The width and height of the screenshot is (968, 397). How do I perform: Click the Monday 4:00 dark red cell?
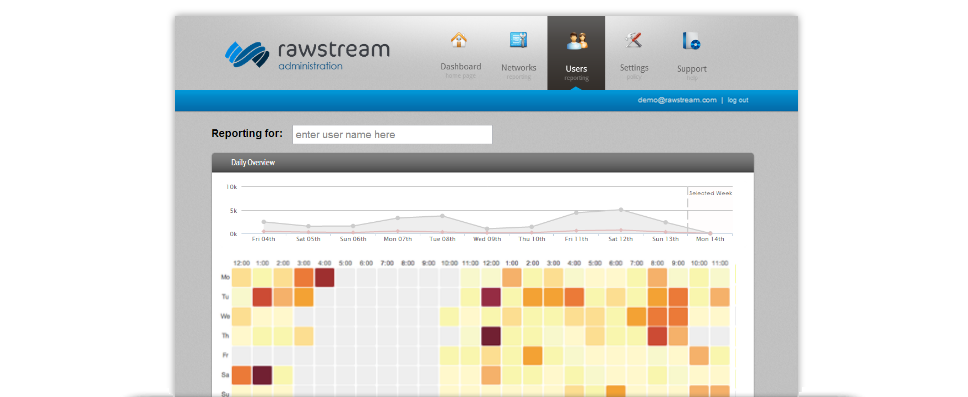tap(325, 277)
